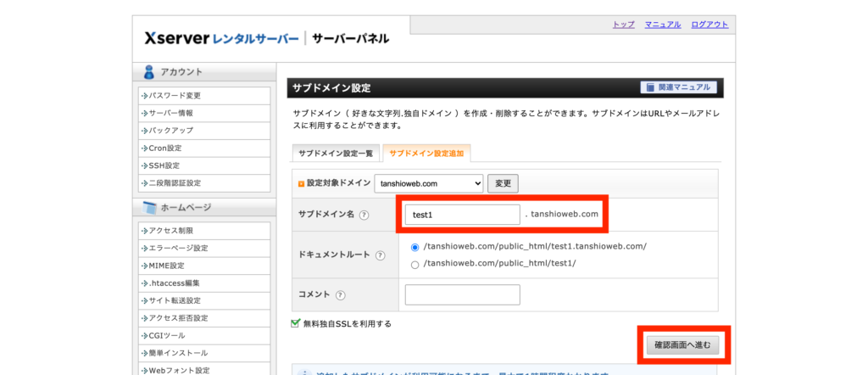The height and width of the screenshot is (375, 868).
Task: Open the トップ link
Action: [x=623, y=25]
